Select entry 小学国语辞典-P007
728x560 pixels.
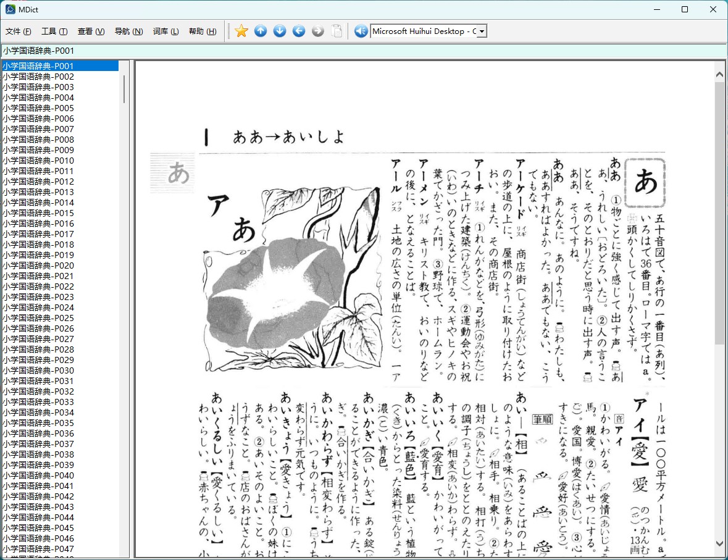pyautogui.click(x=60, y=129)
